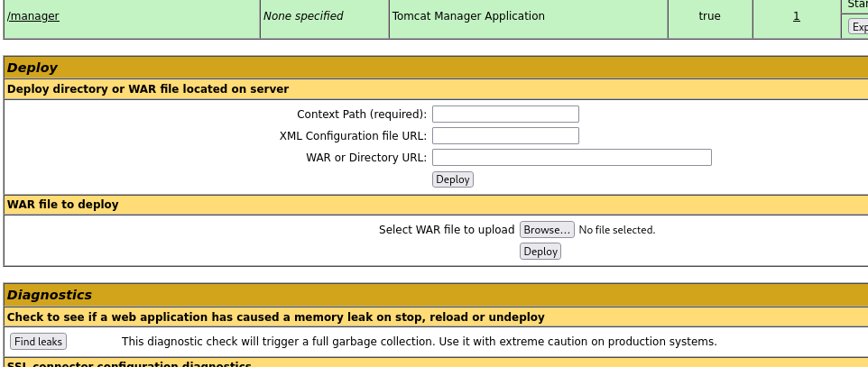Click the "None specified" version cell
Image resolution: width=868 pixels, height=367 pixels.
(x=303, y=16)
